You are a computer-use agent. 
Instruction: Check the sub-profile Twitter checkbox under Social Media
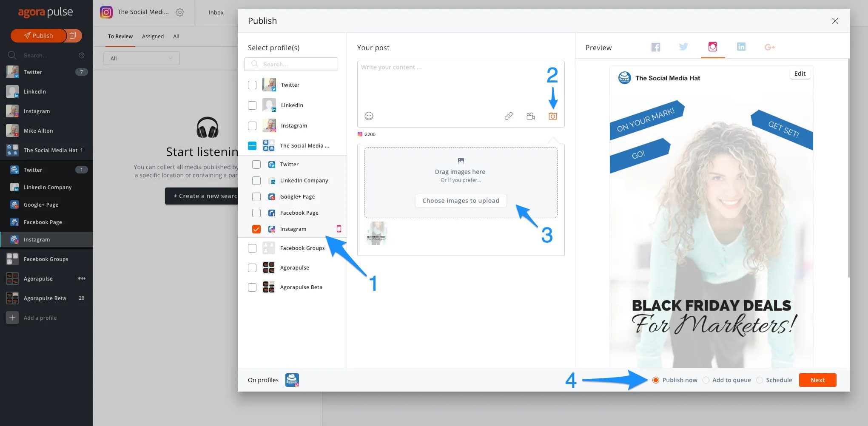pyautogui.click(x=256, y=165)
